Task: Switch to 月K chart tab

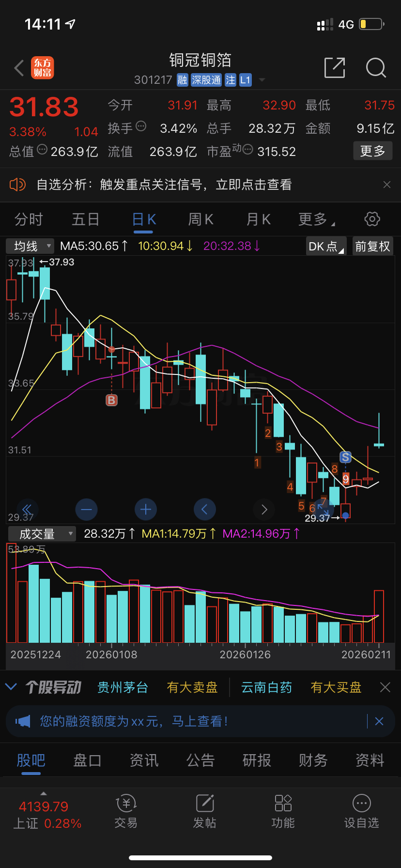Action: [258, 219]
